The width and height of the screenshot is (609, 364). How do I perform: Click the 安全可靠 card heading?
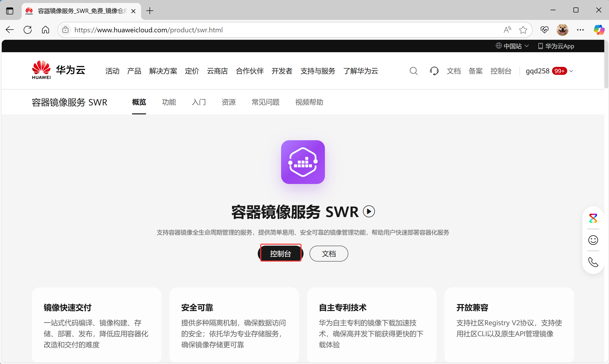tap(197, 308)
